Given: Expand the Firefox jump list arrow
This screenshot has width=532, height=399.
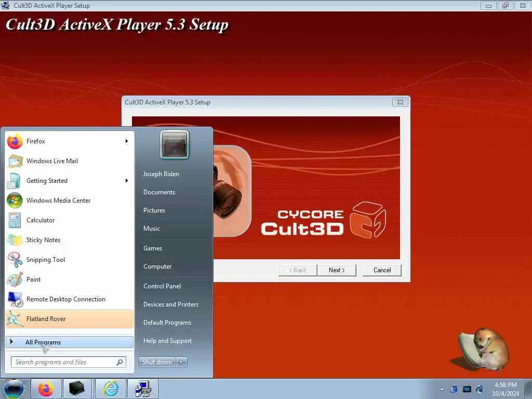Looking at the screenshot, I should pos(127,141).
